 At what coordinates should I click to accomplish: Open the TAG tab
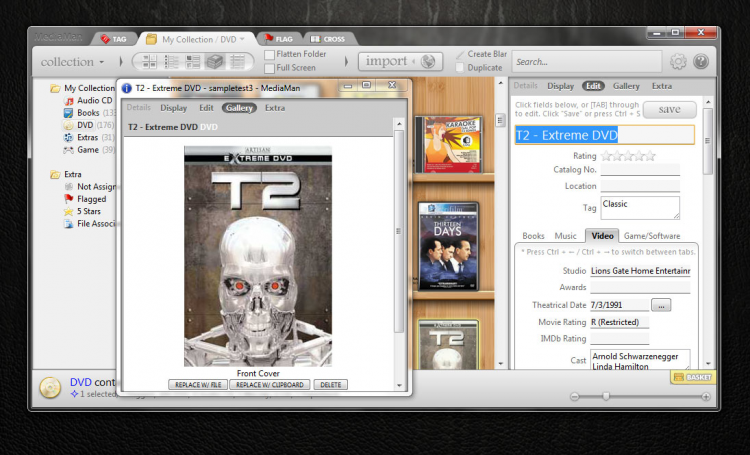[114, 39]
